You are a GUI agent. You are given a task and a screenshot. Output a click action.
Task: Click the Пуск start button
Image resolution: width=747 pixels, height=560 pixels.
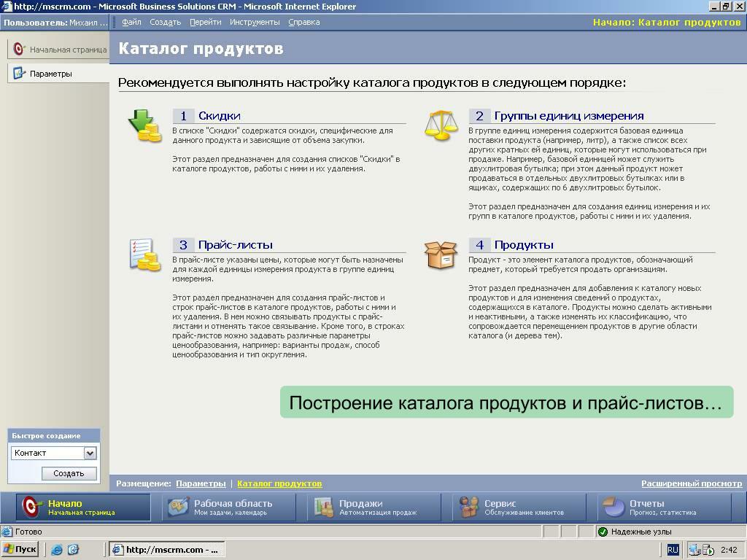click(20, 550)
